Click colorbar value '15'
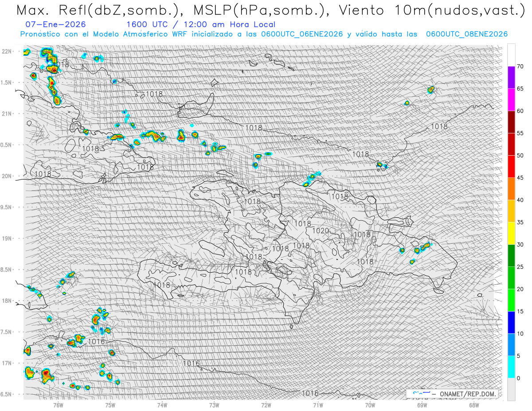The width and height of the screenshot is (532, 411). click(x=520, y=311)
